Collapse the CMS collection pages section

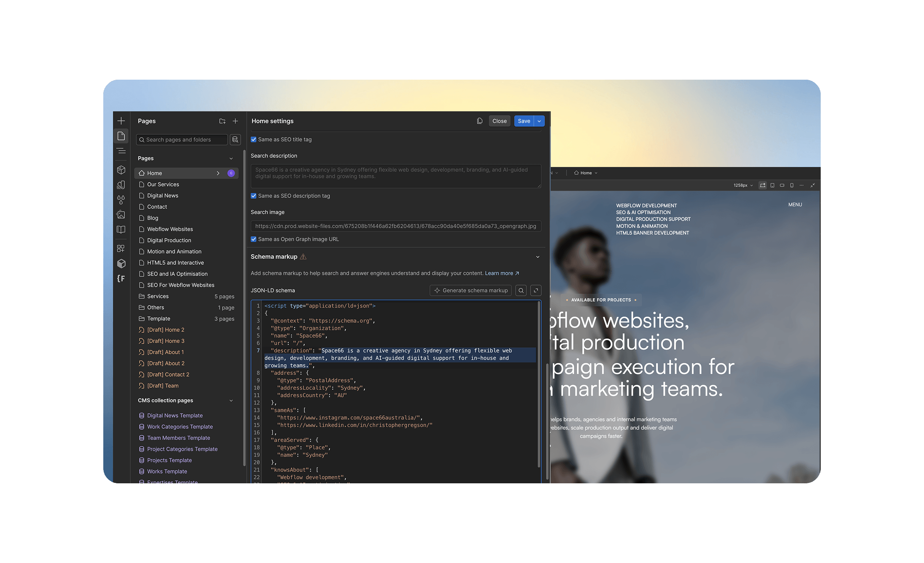[x=231, y=401]
